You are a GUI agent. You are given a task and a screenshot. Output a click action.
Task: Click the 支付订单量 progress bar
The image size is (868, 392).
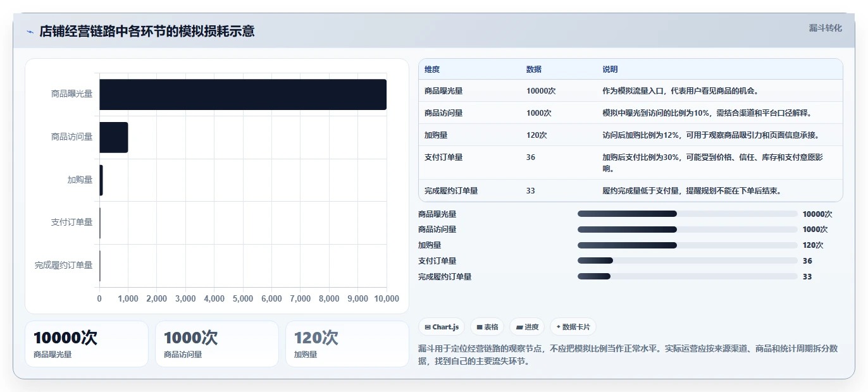[x=688, y=260]
